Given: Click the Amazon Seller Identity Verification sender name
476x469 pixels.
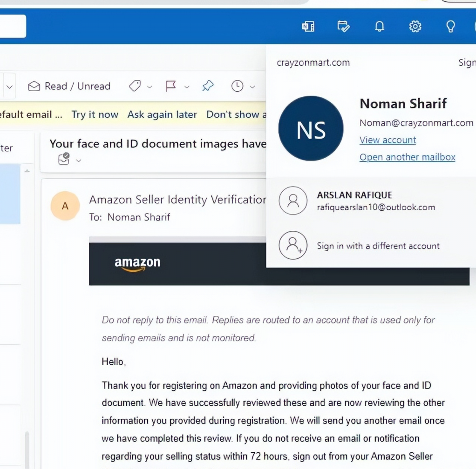Looking at the screenshot, I should click(177, 200).
